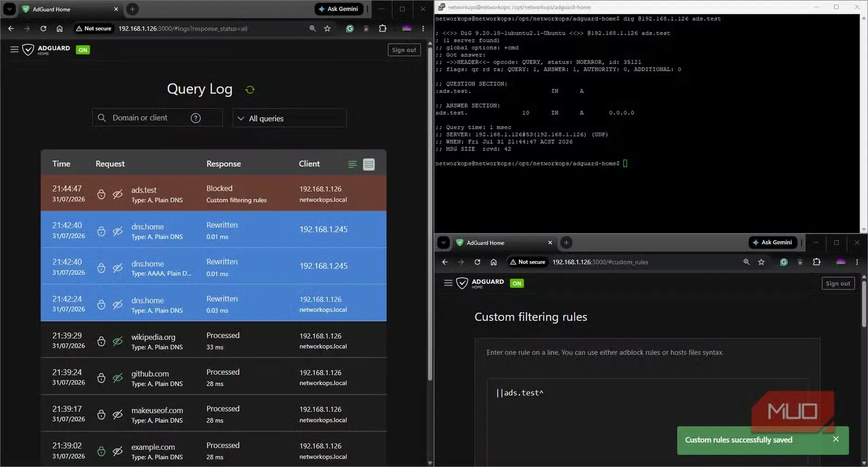Sign out from Query Log window
This screenshot has width=868, height=467.
pyautogui.click(x=404, y=50)
